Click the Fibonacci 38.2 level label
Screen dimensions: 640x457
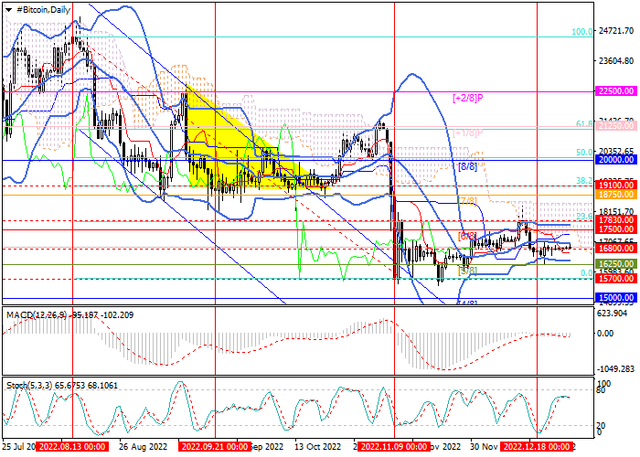[x=584, y=180]
